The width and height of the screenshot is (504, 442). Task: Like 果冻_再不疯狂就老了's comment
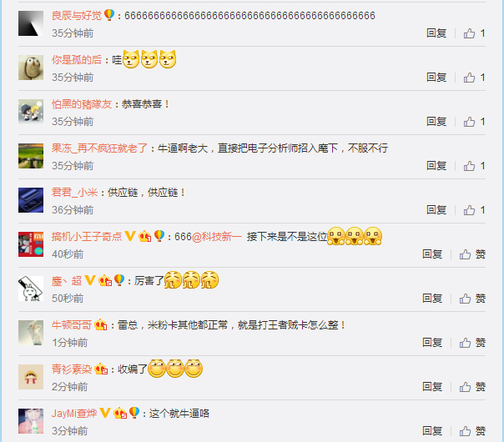click(474, 166)
